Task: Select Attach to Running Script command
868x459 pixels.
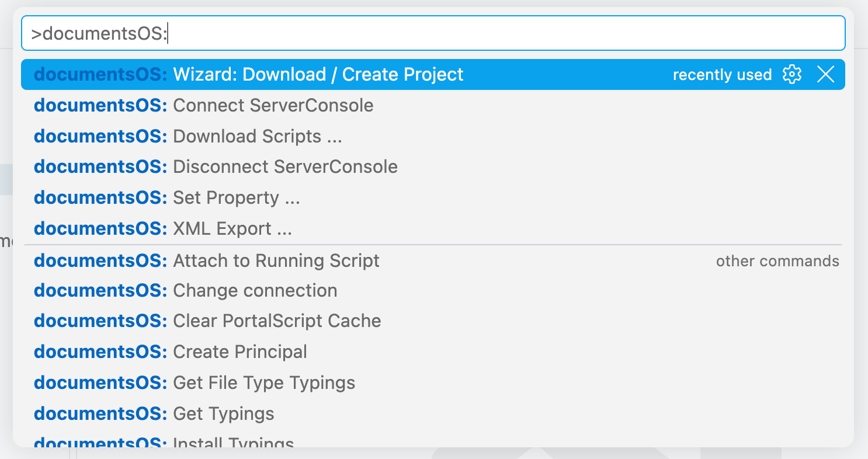Action: 433,260
